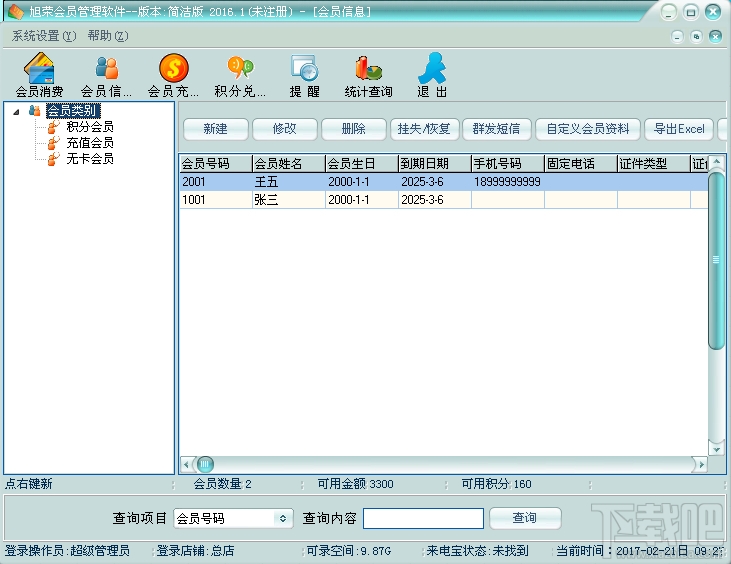Screen dimensions: 731x564
Task: Click 张三's expiry date 2025-3-6
Action: [435, 199]
